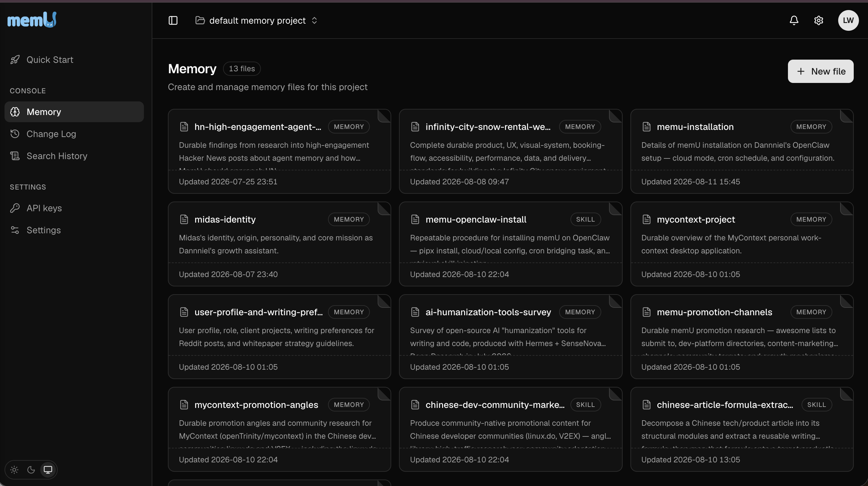Click the document icon of infinity-city-snow-rental
This screenshot has width=868, height=486.
[x=415, y=127]
